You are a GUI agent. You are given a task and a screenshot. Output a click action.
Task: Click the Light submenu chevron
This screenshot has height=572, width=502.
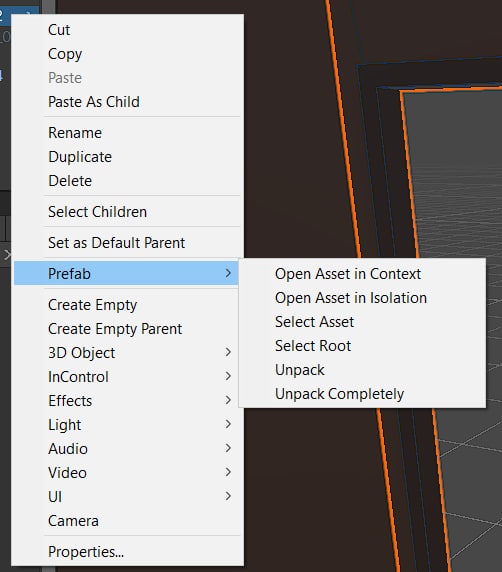coord(228,424)
